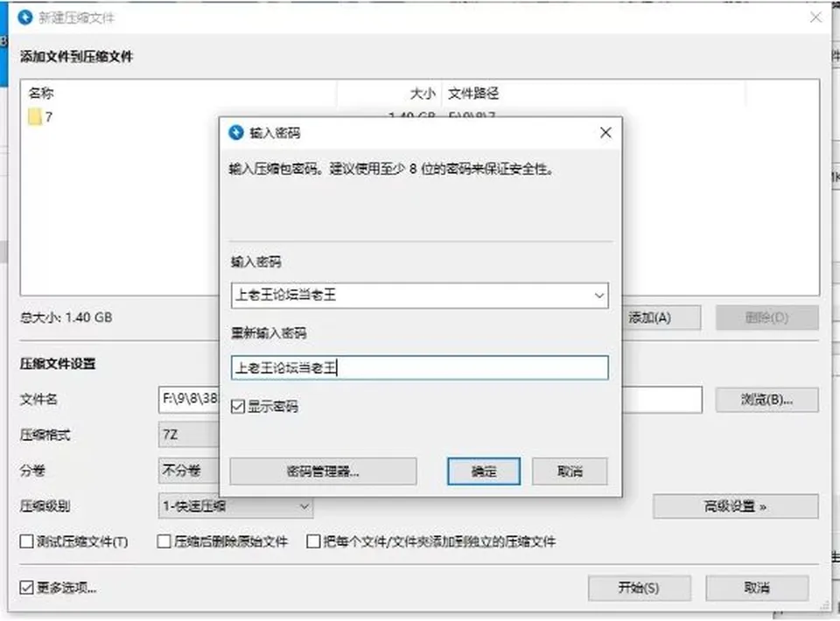Click the 总大小: 1.40 GB label

[x=66, y=317]
